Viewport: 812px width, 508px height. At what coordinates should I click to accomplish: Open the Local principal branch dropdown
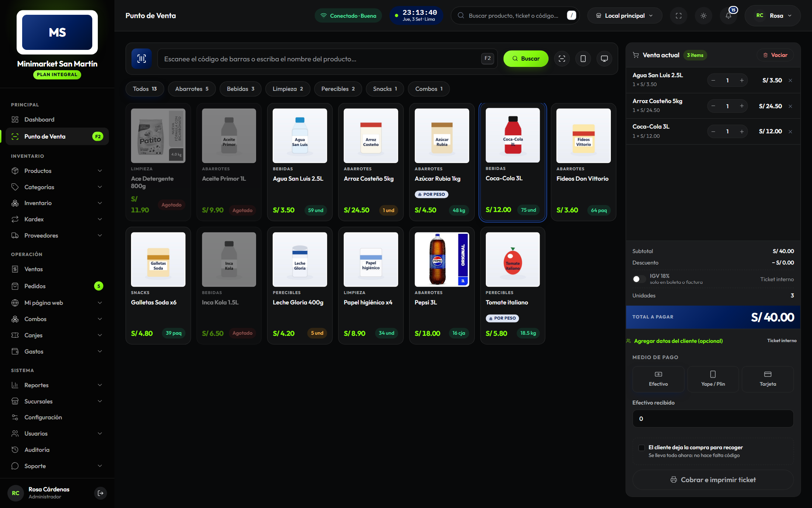625,16
